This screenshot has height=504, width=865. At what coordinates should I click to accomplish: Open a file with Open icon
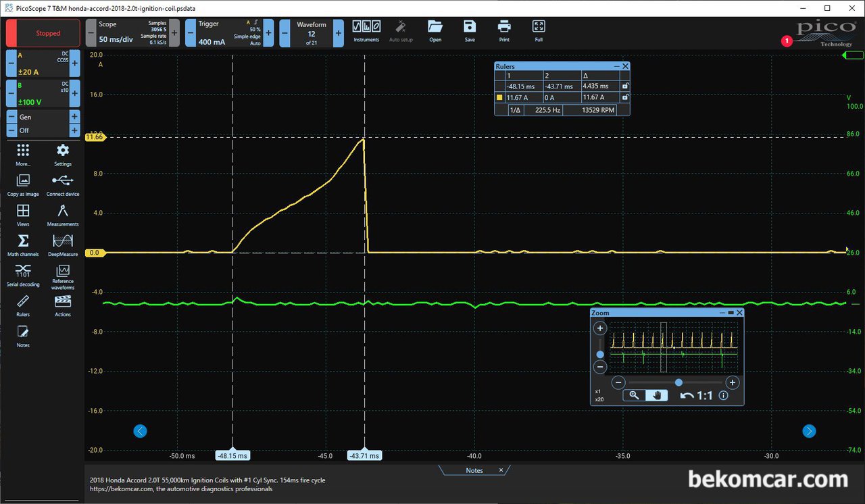pyautogui.click(x=435, y=31)
